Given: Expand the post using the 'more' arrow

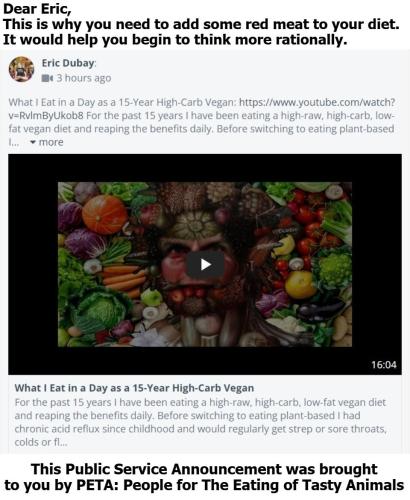Looking at the screenshot, I should [47, 142].
